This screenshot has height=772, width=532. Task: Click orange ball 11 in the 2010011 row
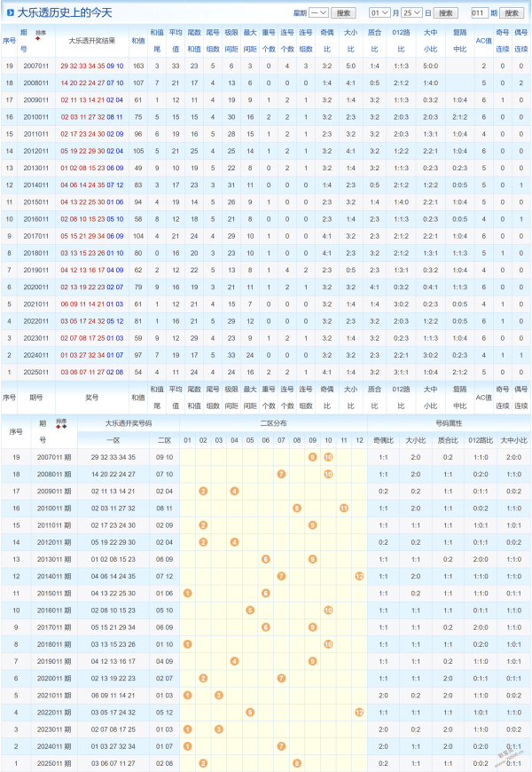343,508
